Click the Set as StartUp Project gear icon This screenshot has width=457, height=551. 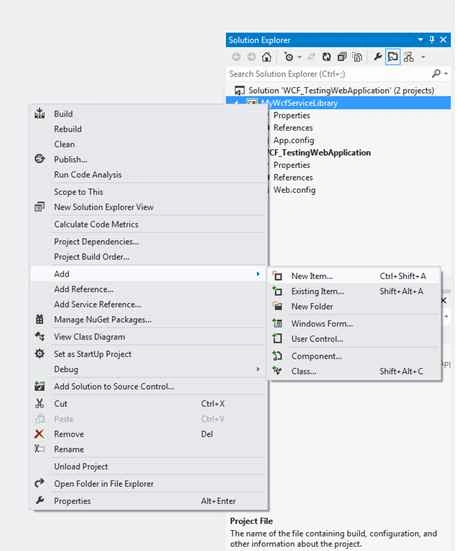pos(40,354)
